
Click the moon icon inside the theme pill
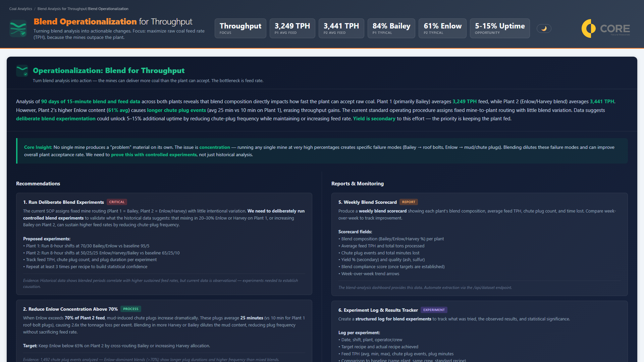coord(544,28)
